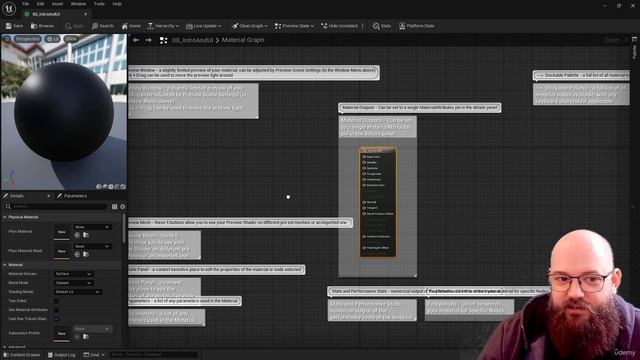
Task: Save the material with the Save button
Action: (x=14, y=26)
